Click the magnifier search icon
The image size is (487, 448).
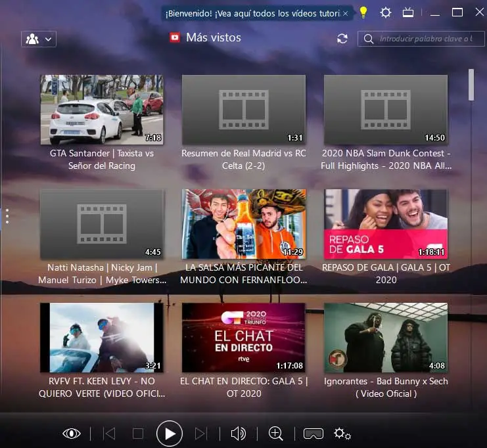[368, 39]
